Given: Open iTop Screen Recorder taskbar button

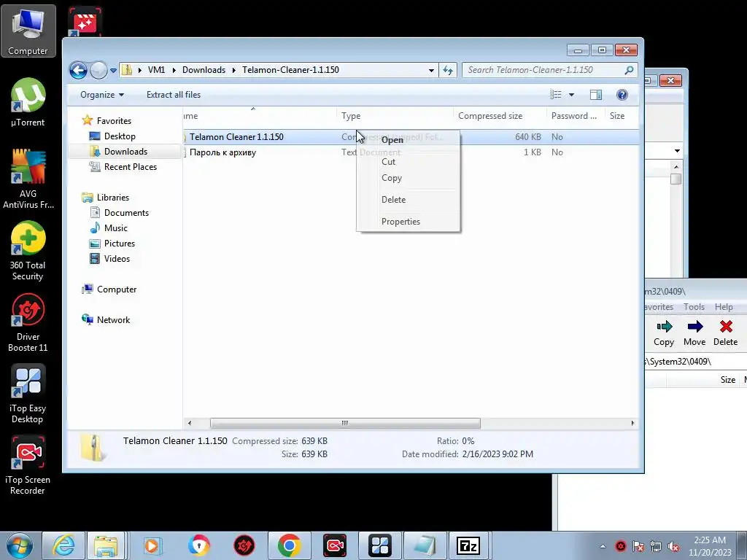Looking at the screenshot, I should click(334, 545).
